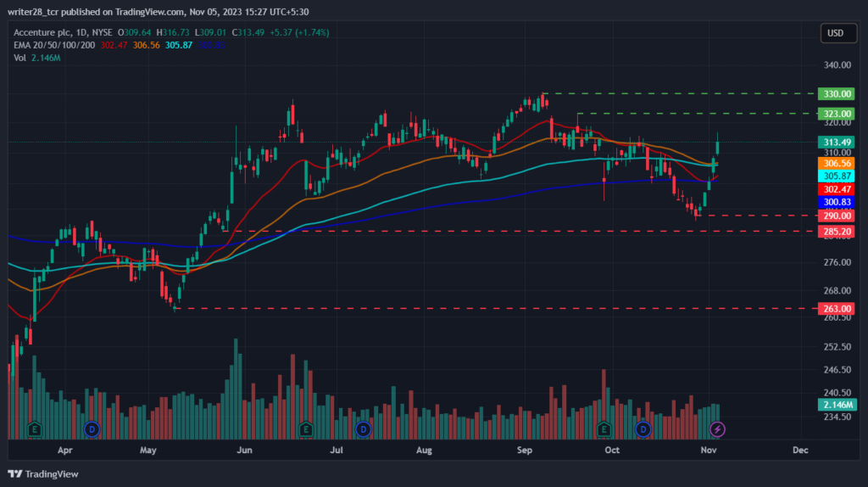This screenshot has height=487, width=868.
Task: Click the dividend D marker between Apr and May
Action: click(x=92, y=429)
